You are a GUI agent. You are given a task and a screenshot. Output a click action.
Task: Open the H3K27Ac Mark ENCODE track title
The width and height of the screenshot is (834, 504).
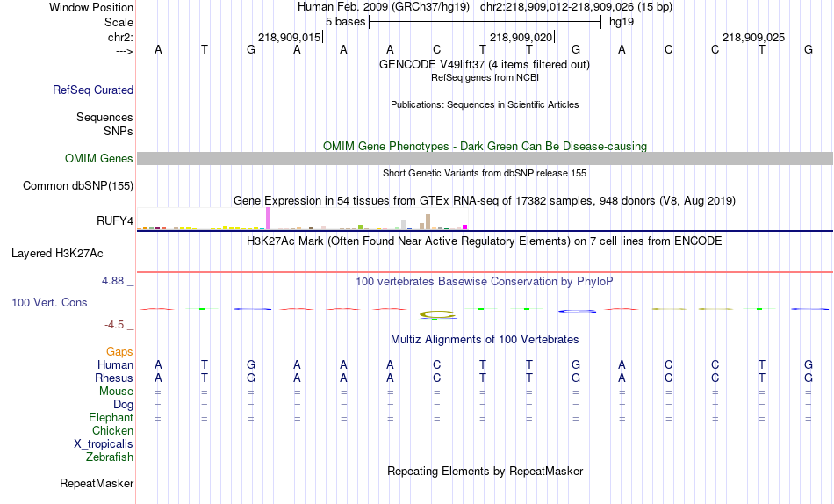(x=485, y=241)
